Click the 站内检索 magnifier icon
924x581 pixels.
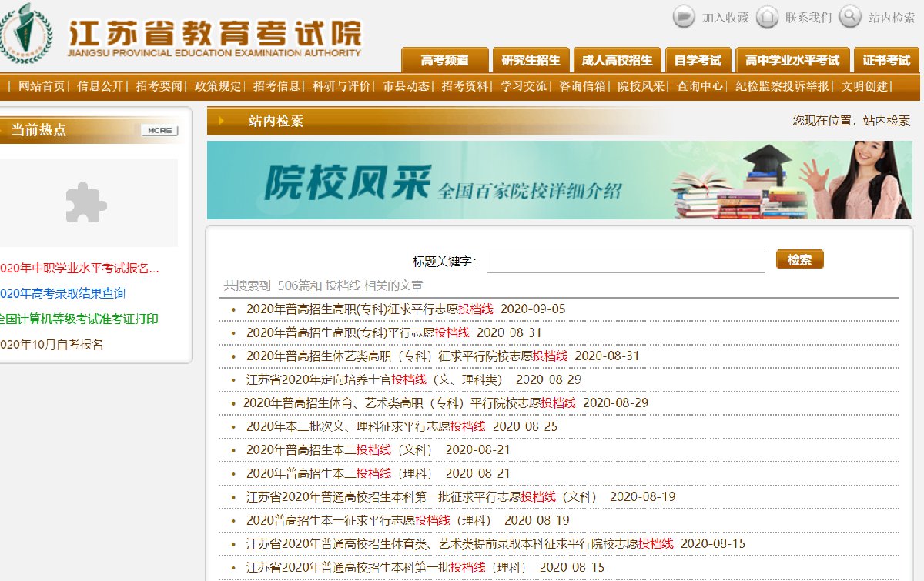[849, 16]
